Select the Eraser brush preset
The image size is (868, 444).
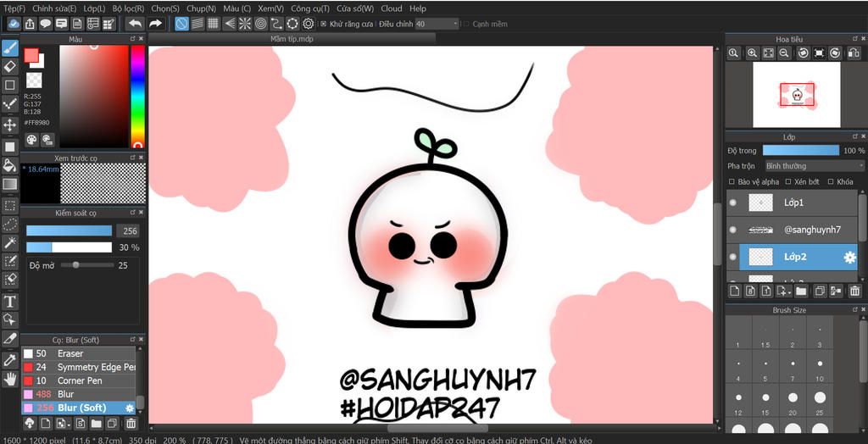click(x=78, y=353)
